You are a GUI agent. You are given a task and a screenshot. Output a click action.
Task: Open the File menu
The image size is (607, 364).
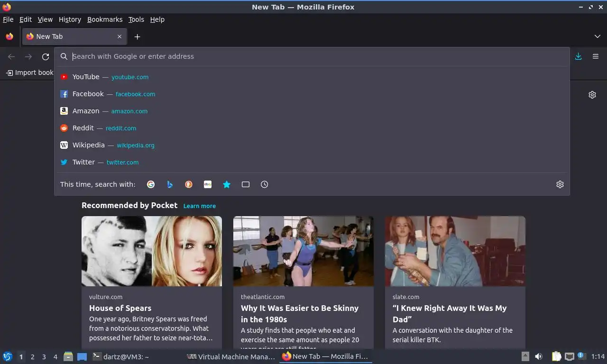tap(8, 19)
